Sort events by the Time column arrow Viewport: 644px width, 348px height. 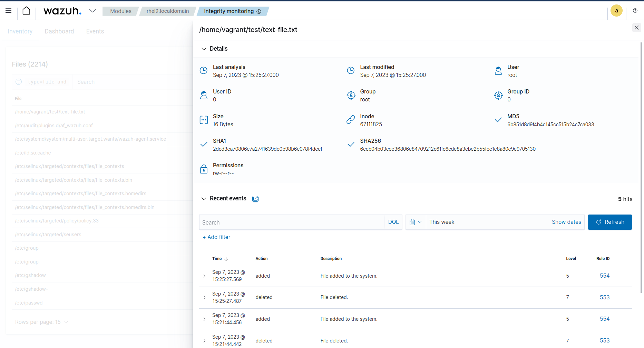[226, 259]
